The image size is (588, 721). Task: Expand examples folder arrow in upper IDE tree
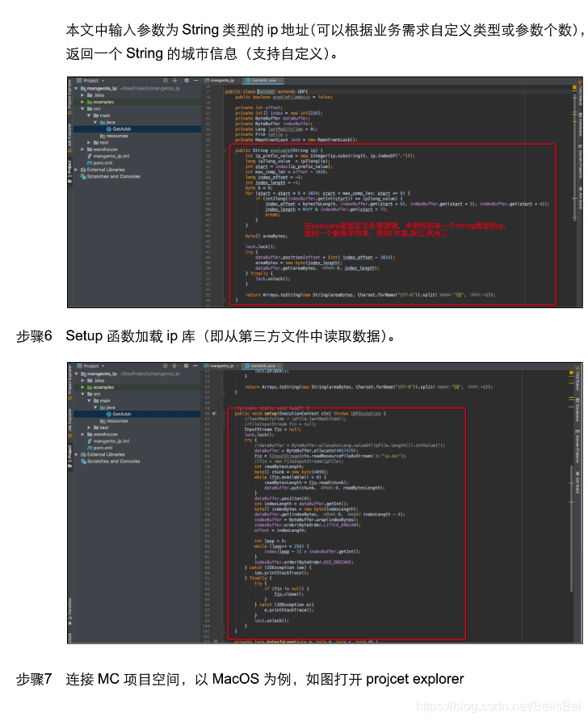[82, 102]
